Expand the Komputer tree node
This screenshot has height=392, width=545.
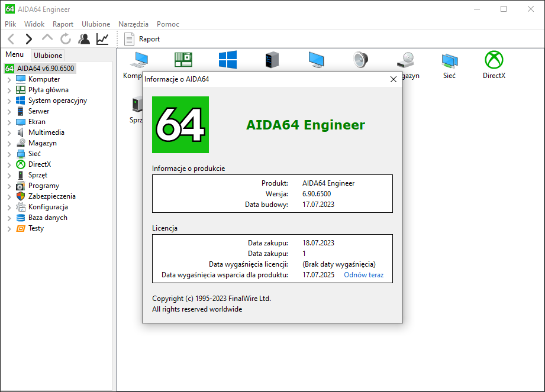(9, 80)
